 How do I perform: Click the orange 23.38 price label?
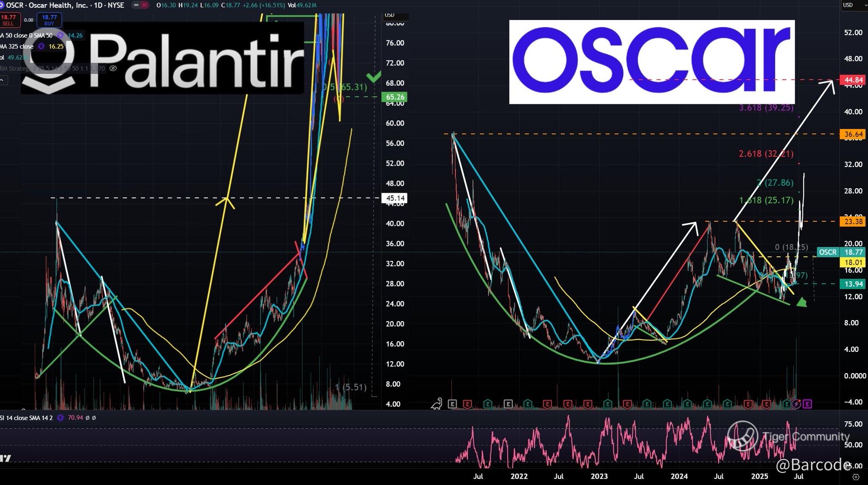(x=853, y=221)
